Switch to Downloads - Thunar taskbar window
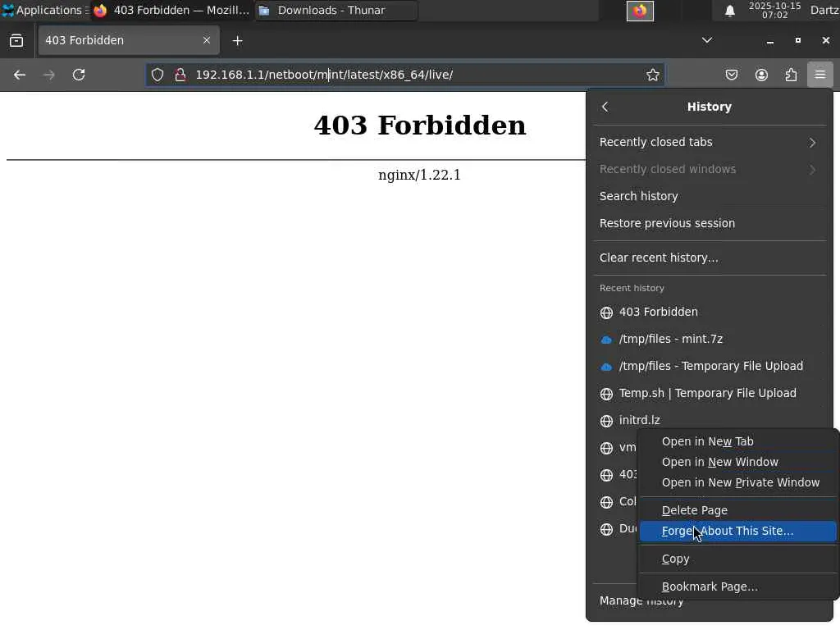840x630 pixels. (x=336, y=10)
